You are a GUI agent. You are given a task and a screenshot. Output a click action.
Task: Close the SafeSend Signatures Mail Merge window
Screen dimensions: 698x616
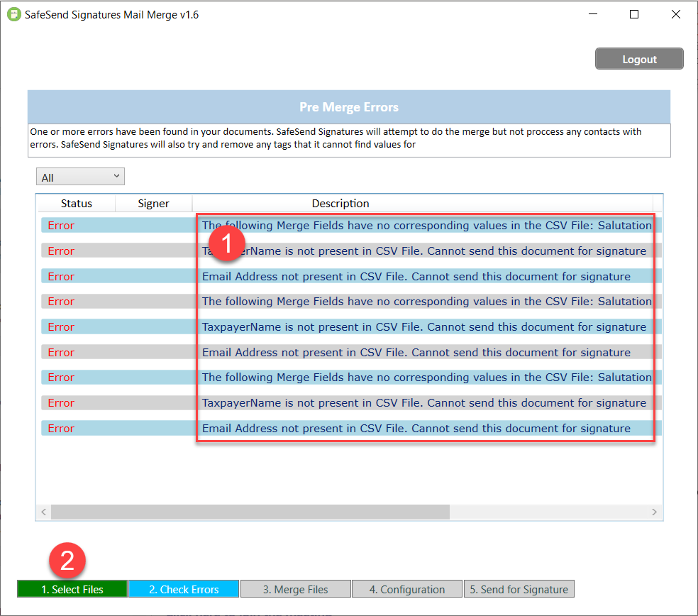pos(675,14)
